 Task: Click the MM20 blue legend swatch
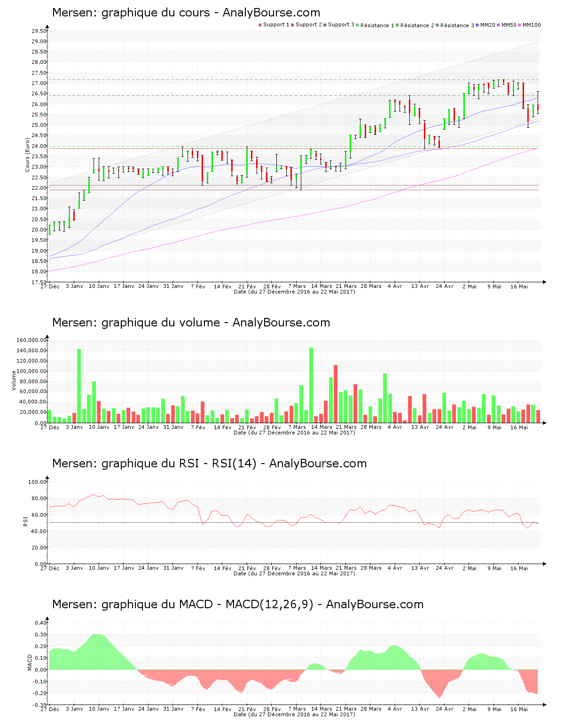478,25
